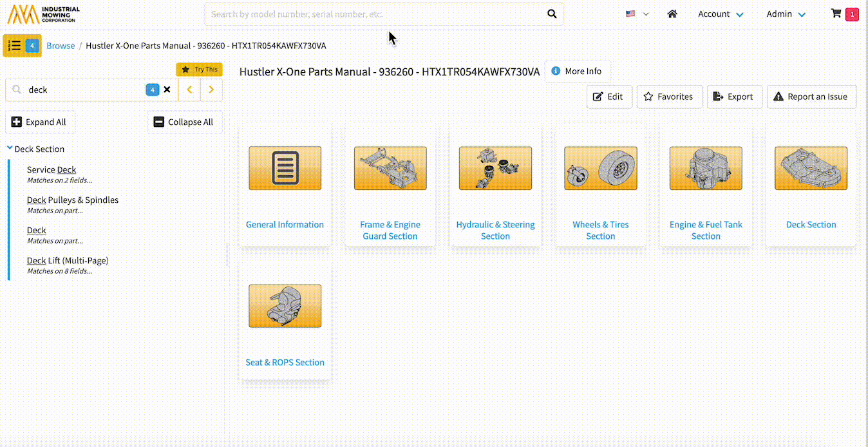Open the shopping cart icon
This screenshot has height=447, width=868.
tap(836, 14)
